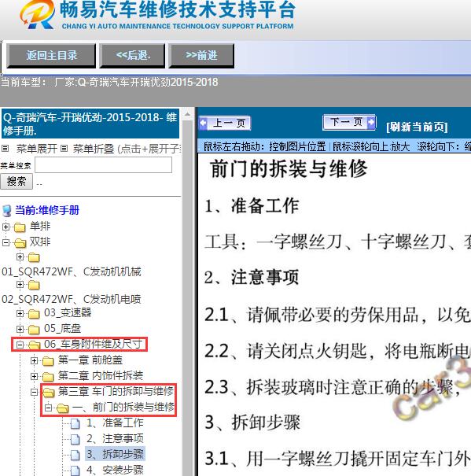Select 第二章 内饰件拆装 chapter
The image size is (471, 476).
pyautogui.click(x=101, y=376)
